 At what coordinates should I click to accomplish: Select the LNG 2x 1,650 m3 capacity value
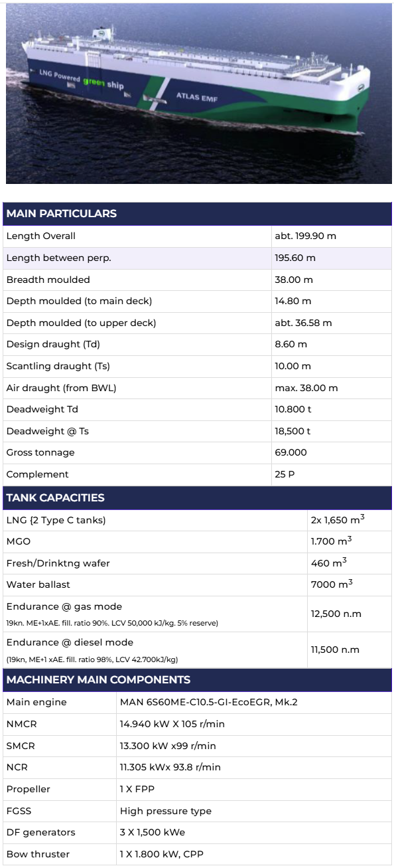(338, 520)
